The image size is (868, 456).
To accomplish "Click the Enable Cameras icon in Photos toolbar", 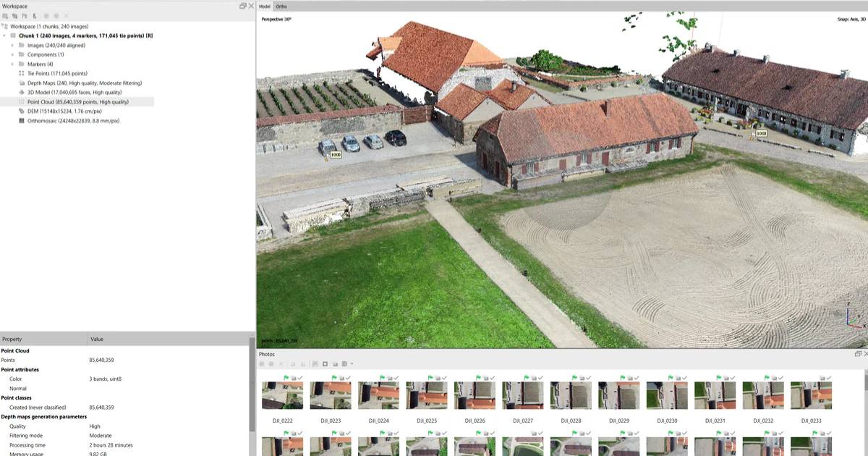I will (x=262, y=364).
